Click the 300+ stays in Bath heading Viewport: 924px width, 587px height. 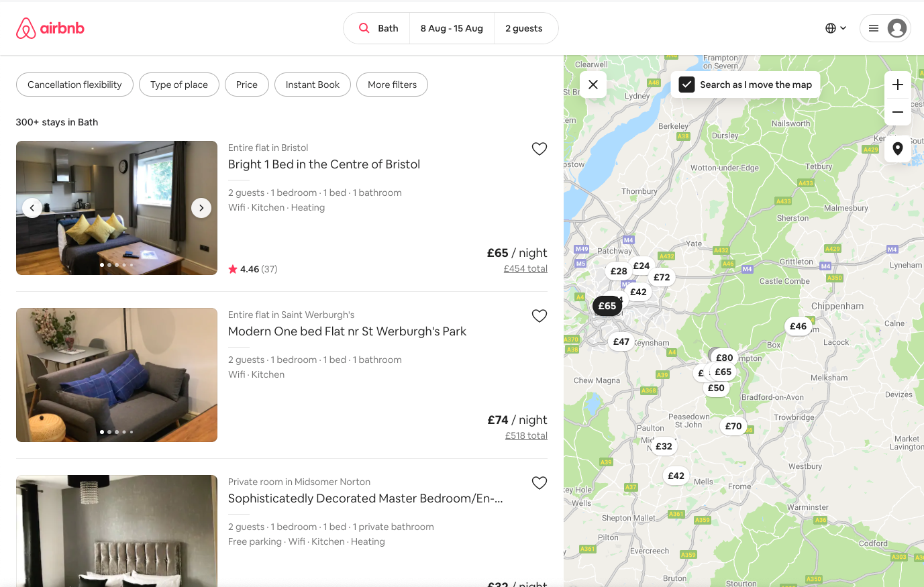pyautogui.click(x=57, y=122)
